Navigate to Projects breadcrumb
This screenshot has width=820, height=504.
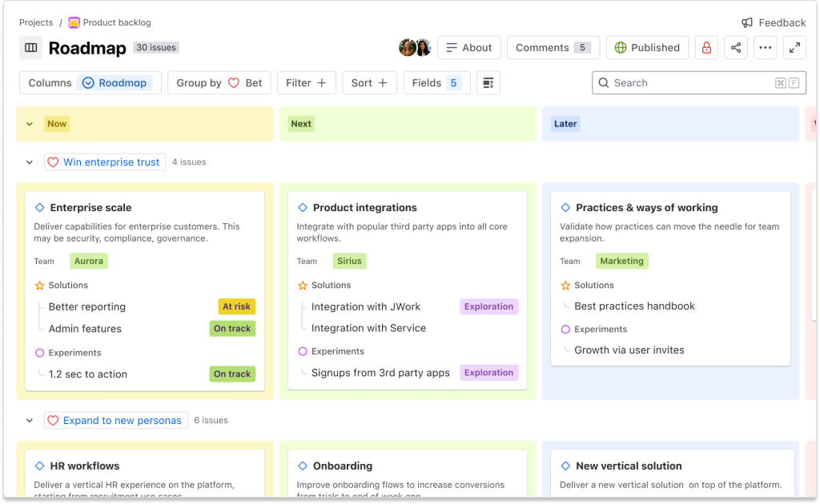tap(35, 22)
